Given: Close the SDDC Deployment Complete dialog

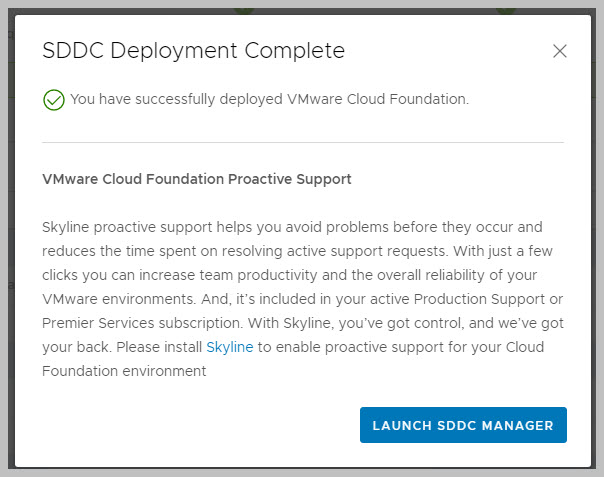Looking at the screenshot, I should pos(560,51).
